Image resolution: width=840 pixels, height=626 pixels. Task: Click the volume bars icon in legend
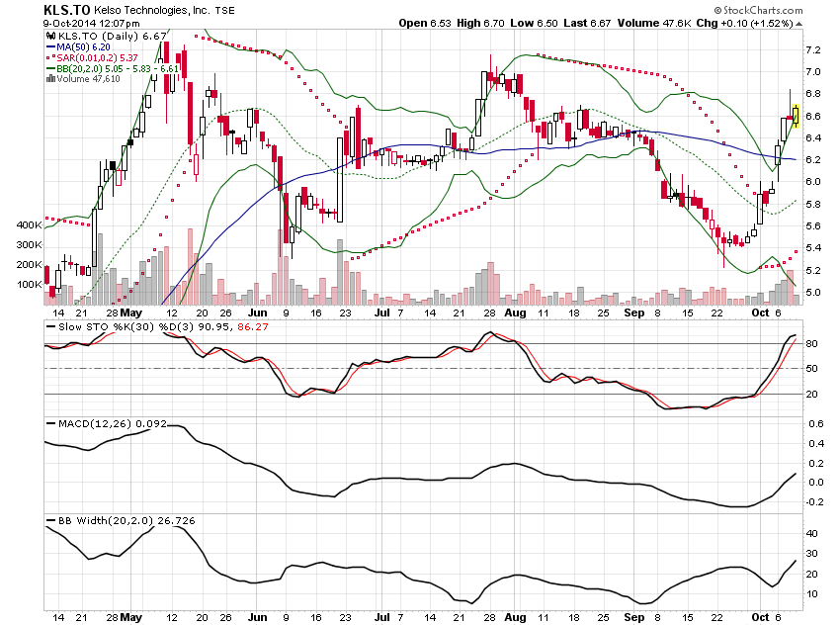click(50, 79)
